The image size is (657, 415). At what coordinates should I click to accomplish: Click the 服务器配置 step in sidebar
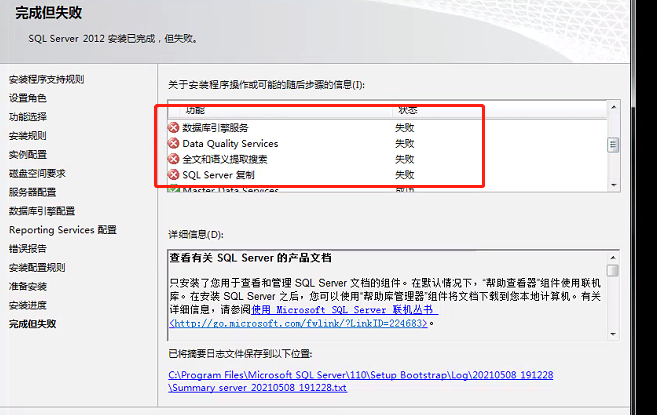[x=33, y=192]
